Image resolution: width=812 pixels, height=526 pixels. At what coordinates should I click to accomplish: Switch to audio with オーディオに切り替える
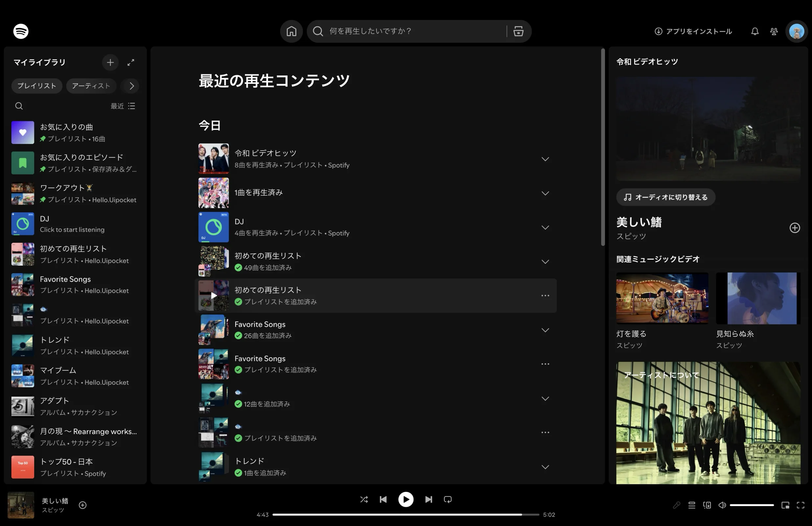point(665,198)
